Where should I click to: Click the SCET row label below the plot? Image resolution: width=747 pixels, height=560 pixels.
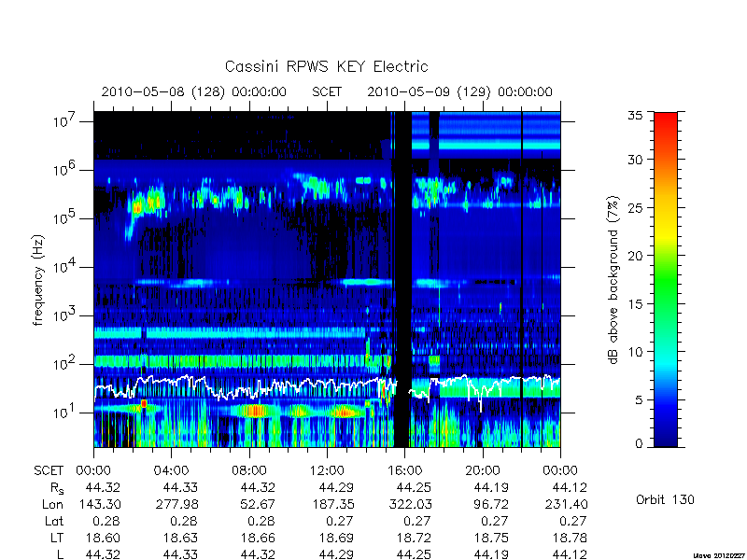(49, 470)
